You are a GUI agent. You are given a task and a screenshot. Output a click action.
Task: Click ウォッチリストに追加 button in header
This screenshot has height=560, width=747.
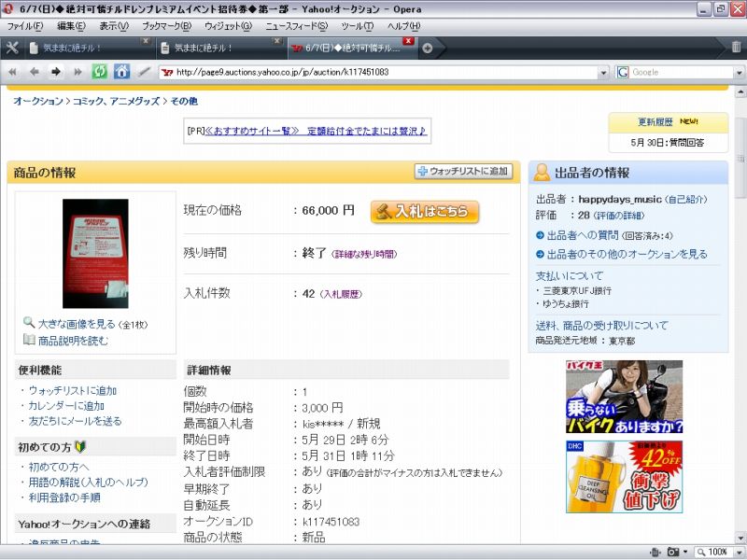[463, 172]
